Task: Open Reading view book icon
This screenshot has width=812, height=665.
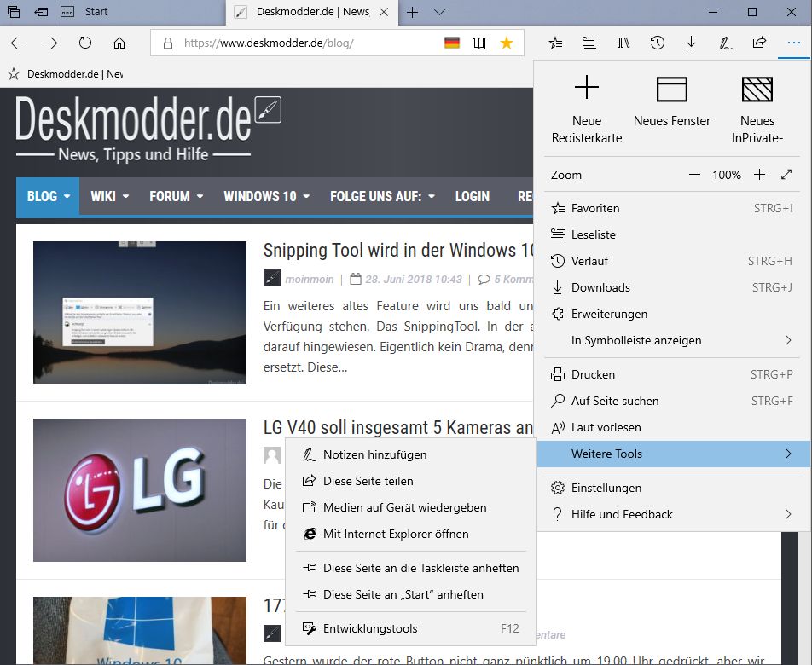Action: click(x=479, y=43)
